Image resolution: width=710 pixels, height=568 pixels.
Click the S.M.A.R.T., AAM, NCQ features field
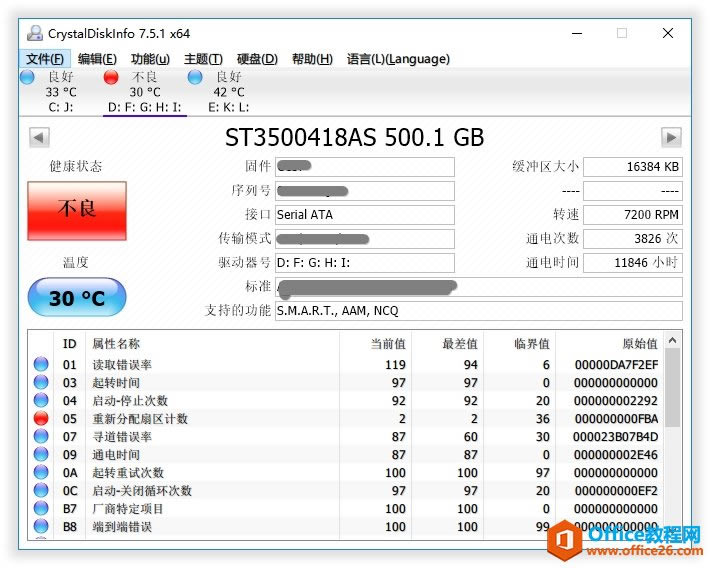479,311
